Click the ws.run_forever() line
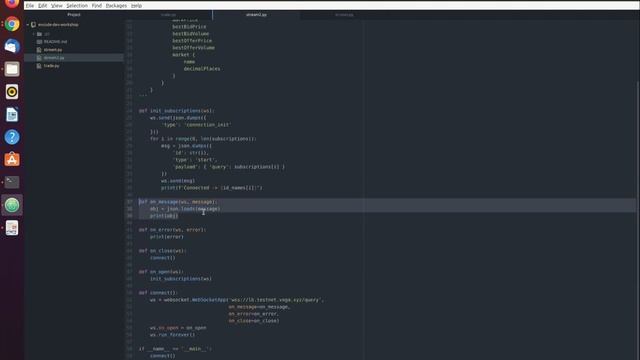This screenshot has width=640, height=360. 172,335
